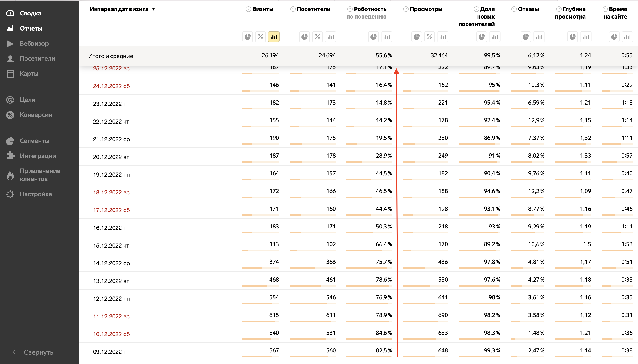Open help tooltip for Визиты
638x364 pixels.
248,9
